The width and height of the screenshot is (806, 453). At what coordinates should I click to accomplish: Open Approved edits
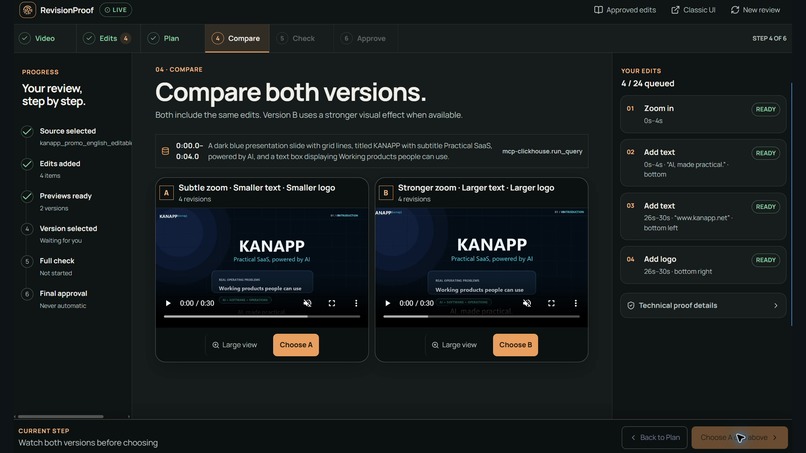625,10
